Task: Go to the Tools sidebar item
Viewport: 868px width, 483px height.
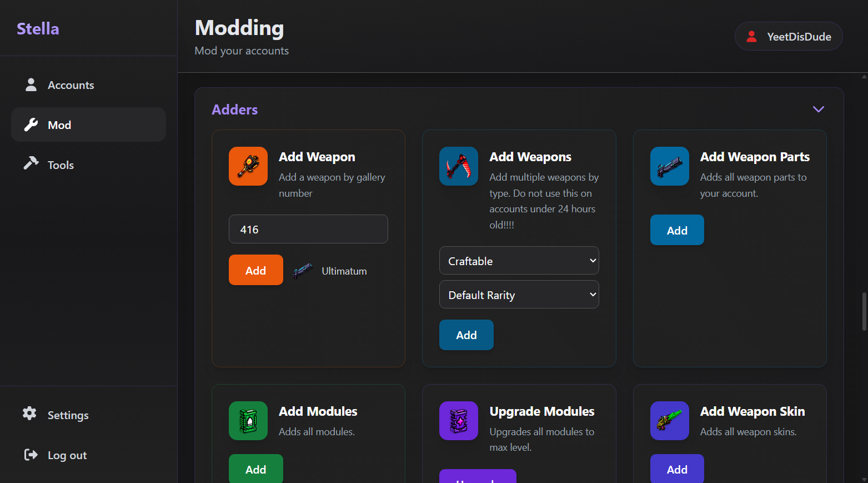Action: pyautogui.click(x=61, y=165)
